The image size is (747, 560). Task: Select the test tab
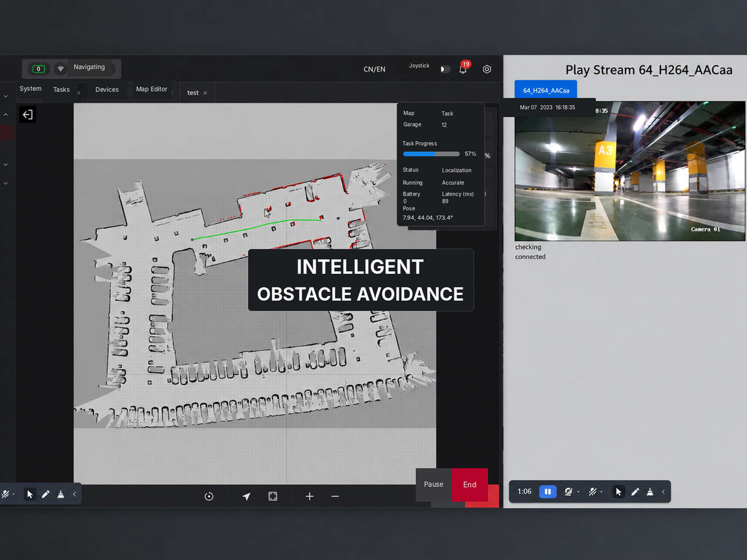click(x=193, y=93)
